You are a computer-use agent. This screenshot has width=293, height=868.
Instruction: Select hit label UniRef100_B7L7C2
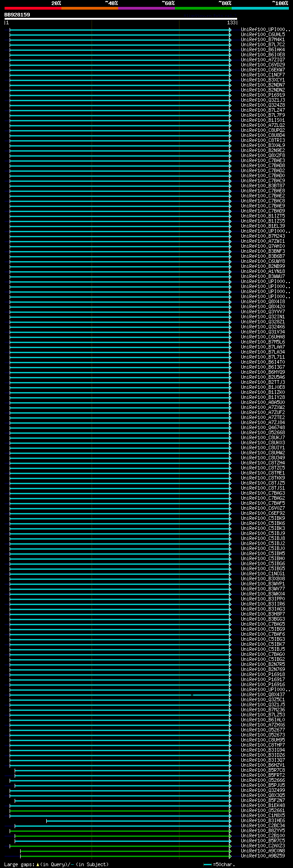pos(263,44)
